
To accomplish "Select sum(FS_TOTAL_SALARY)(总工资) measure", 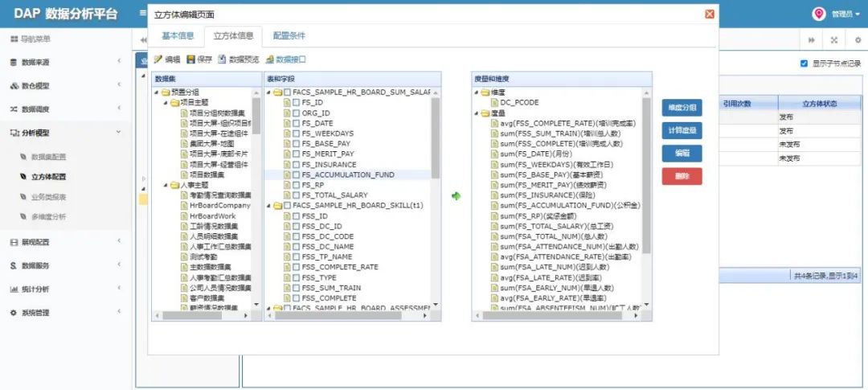I will point(557,226).
